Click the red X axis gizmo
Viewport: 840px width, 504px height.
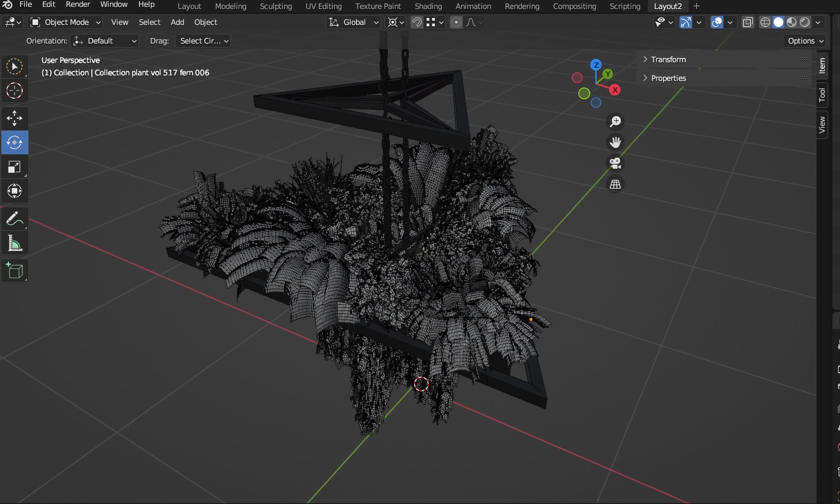pyautogui.click(x=615, y=90)
